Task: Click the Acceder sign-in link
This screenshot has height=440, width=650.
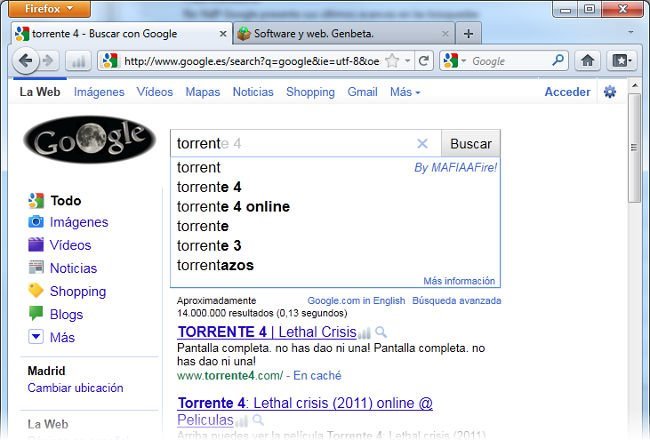Action: 567,92
